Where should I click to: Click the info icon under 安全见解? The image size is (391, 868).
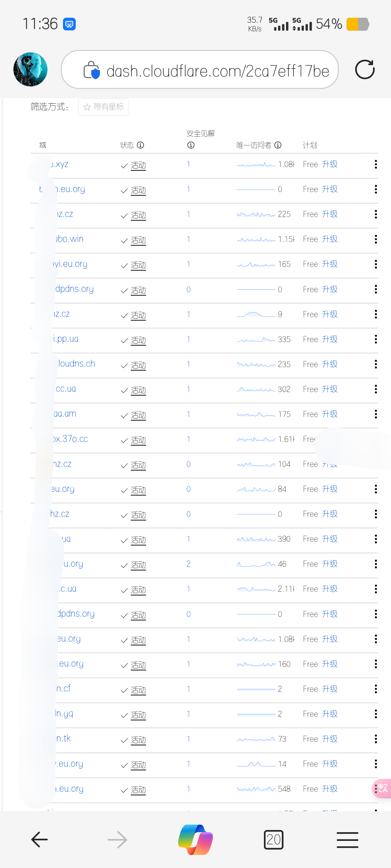(191, 145)
